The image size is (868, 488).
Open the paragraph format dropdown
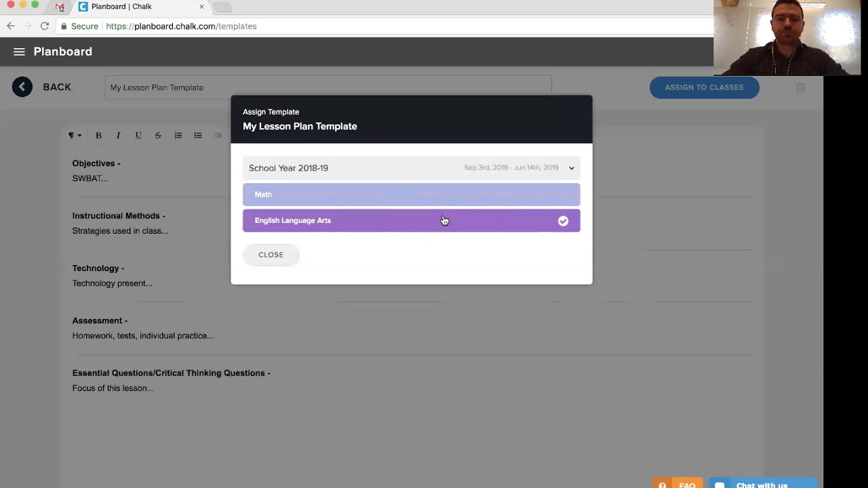pos(75,136)
